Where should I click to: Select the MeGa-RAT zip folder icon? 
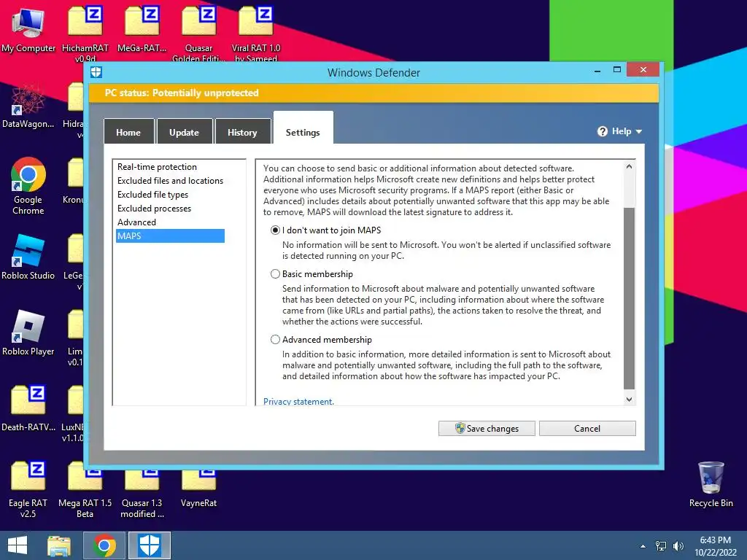(142, 29)
